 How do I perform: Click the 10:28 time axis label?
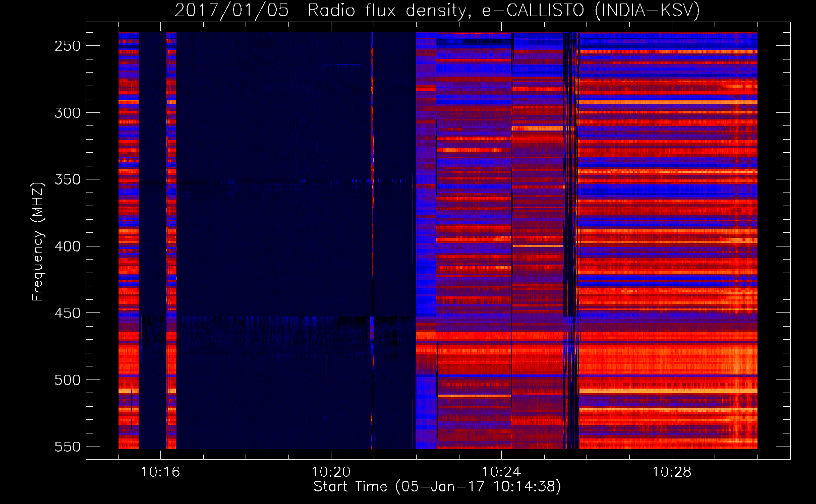[x=672, y=472]
